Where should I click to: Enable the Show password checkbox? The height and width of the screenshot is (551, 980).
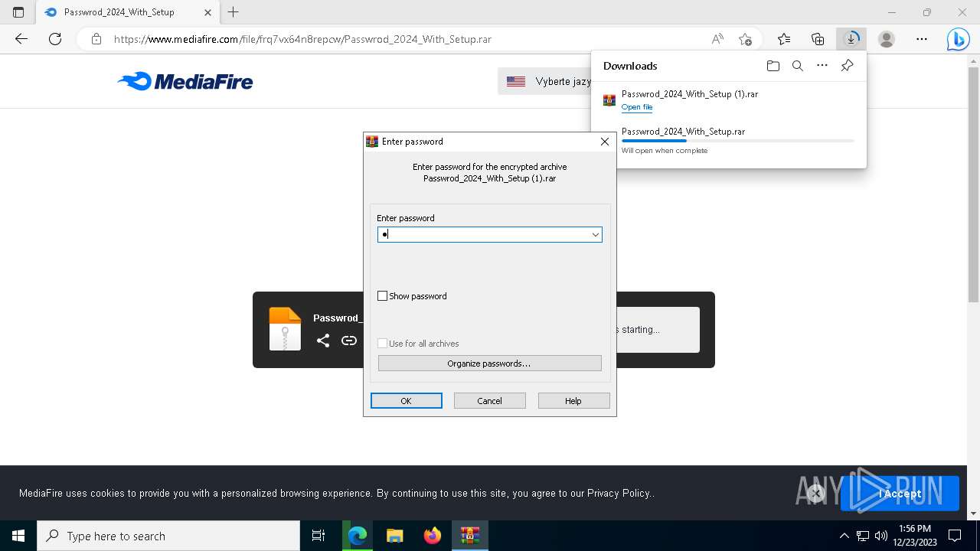(x=383, y=296)
